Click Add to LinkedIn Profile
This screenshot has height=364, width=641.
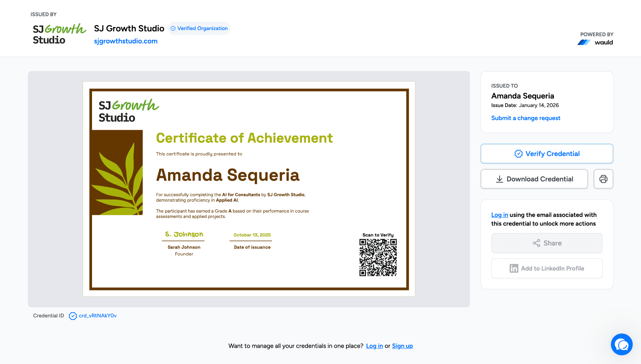pyautogui.click(x=546, y=268)
